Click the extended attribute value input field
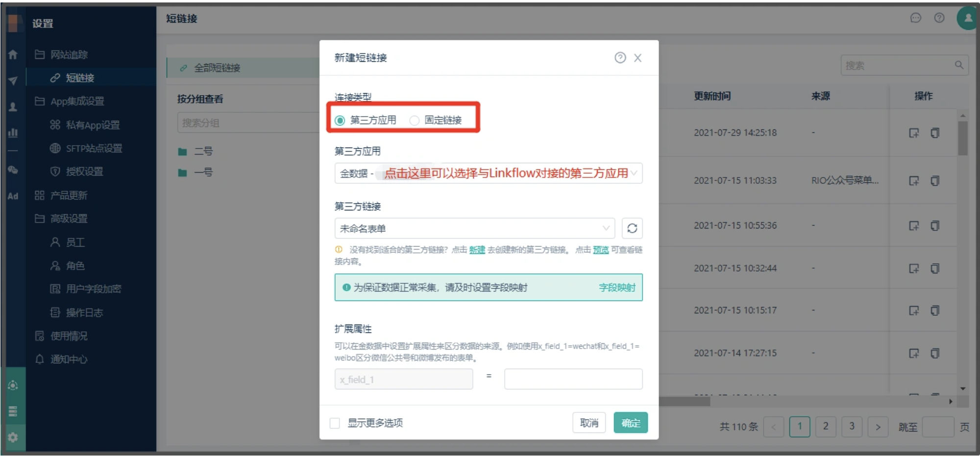This screenshot has width=980, height=456. (x=573, y=379)
